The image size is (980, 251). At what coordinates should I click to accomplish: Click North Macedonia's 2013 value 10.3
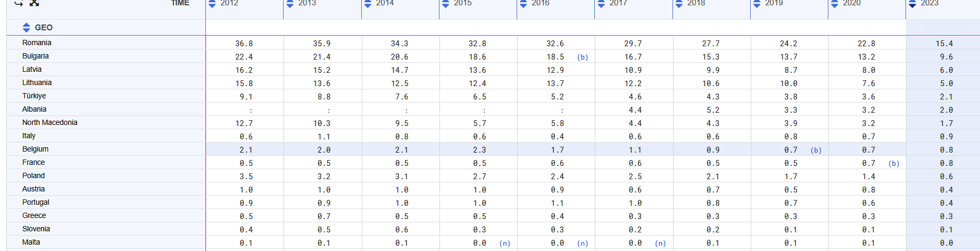click(x=321, y=123)
